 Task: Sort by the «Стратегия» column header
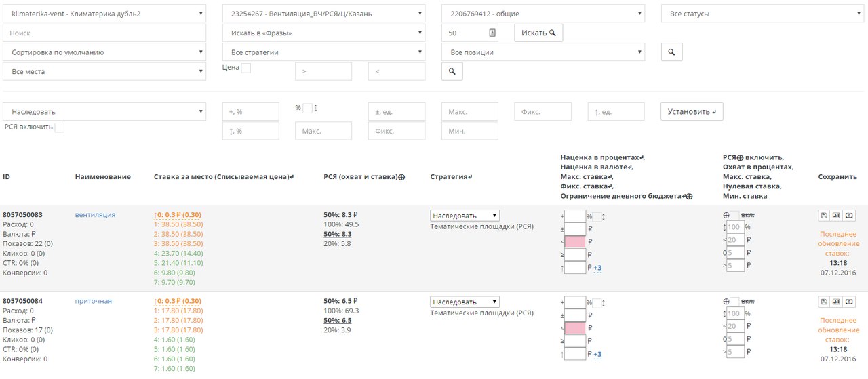(450, 177)
